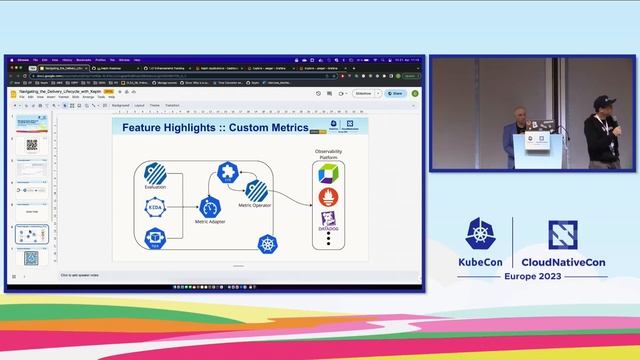This screenshot has width=640, height=360.
Task: Select the puzzle-piece hexagon icon
Action: [228, 172]
